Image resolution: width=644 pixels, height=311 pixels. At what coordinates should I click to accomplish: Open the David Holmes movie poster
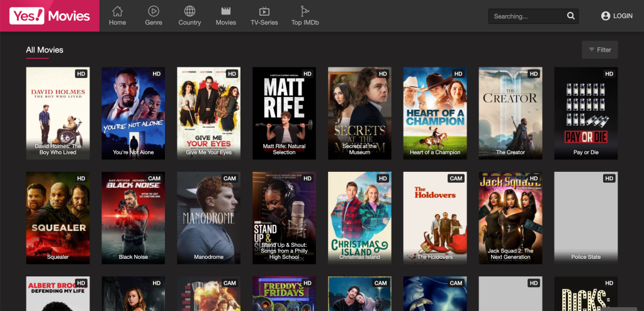[58, 107]
